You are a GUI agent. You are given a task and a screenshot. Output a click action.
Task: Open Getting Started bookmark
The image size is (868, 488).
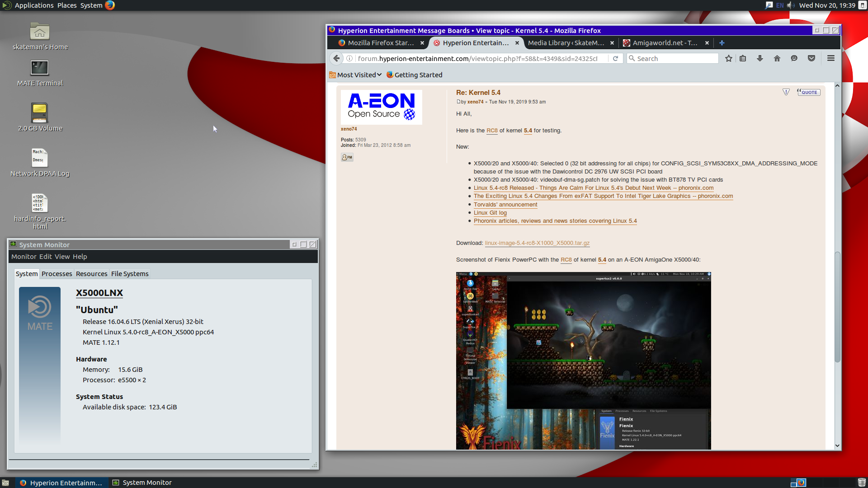[x=414, y=75]
